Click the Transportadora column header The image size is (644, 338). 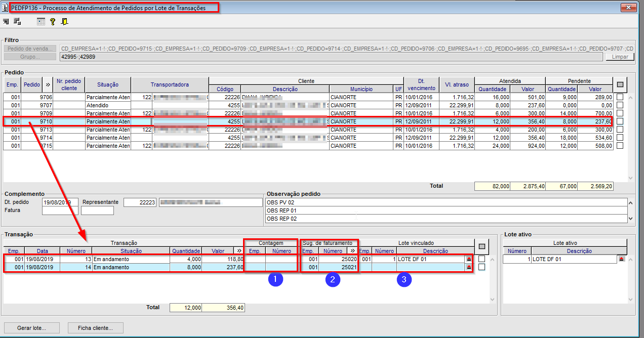pyautogui.click(x=170, y=85)
